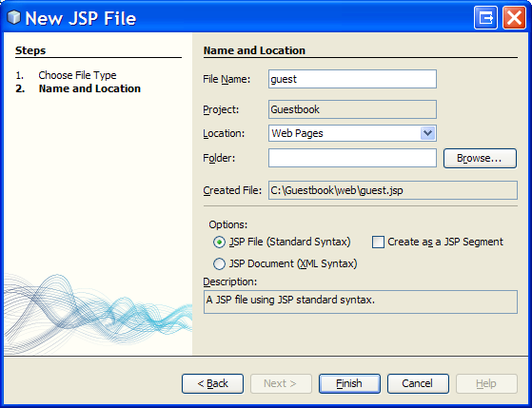Image resolution: width=532 pixels, height=408 pixels.
Task: Select the JSP File (Standard Syntax) radio button
Action: 219,243
